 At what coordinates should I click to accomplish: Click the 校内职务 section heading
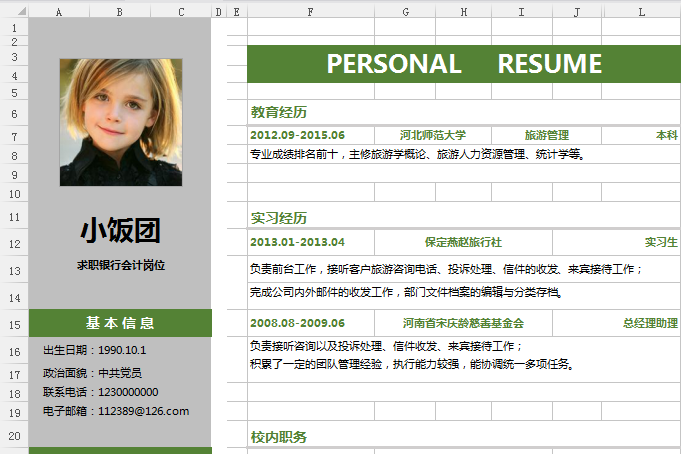[279, 437]
